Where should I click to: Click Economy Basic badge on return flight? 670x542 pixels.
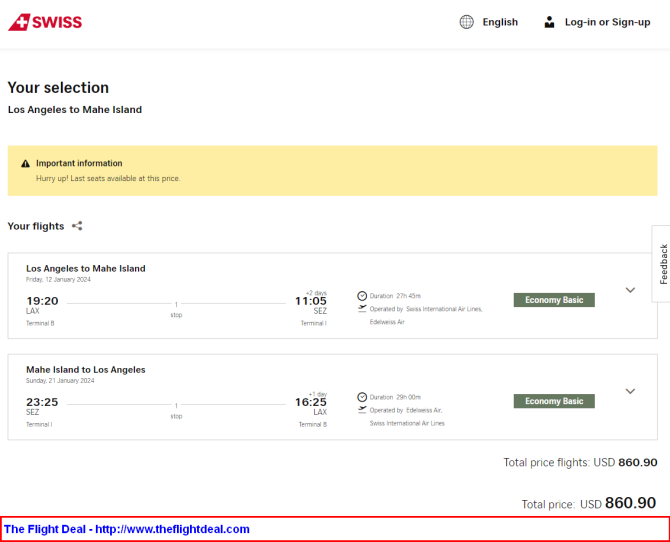click(x=554, y=401)
